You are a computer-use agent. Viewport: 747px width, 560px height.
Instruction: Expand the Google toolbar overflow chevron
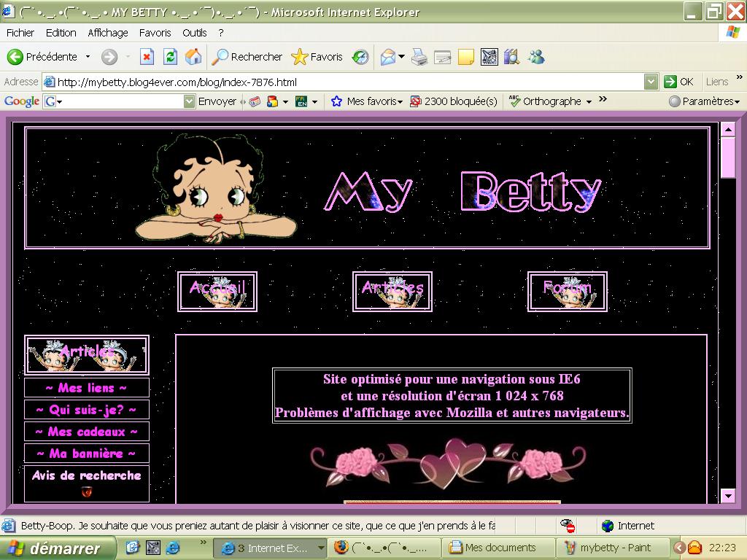603,99
